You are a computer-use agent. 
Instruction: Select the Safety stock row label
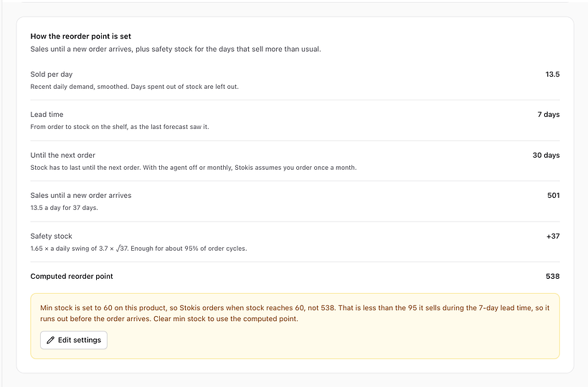52,236
